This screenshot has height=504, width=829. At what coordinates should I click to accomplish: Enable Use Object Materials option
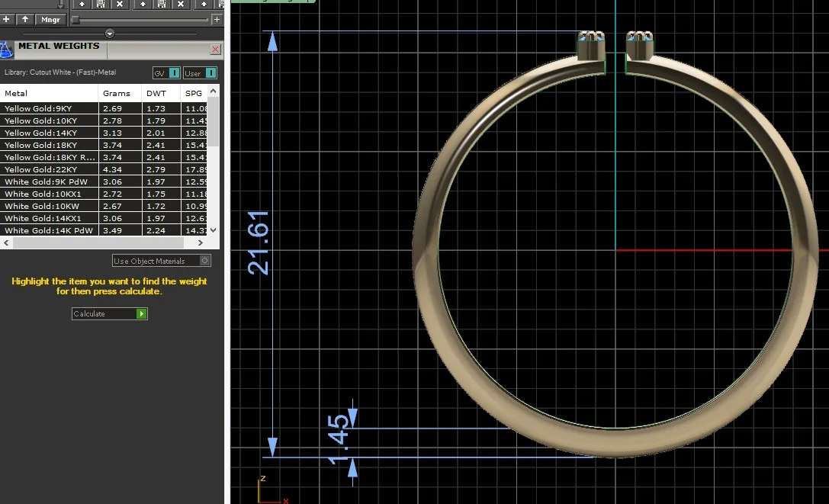[x=162, y=261]
